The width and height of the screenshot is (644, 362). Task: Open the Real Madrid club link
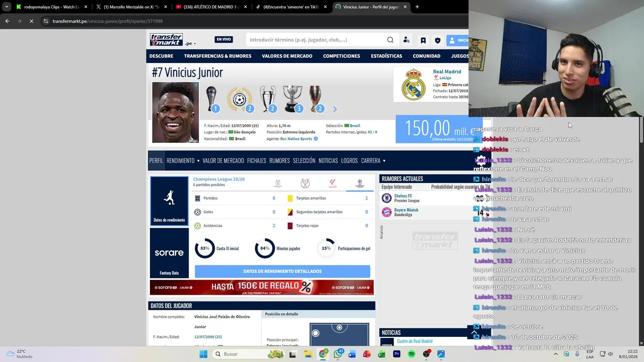(447, 72)
